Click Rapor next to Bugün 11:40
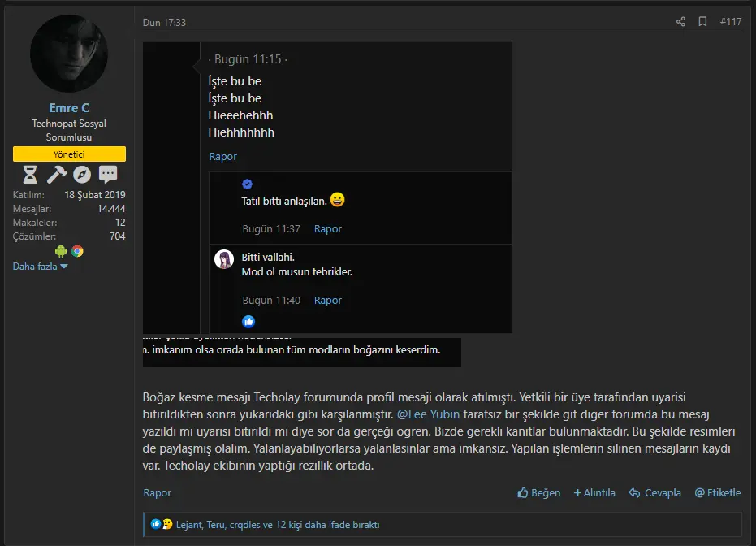756x546 pixels. pos(328,300)
